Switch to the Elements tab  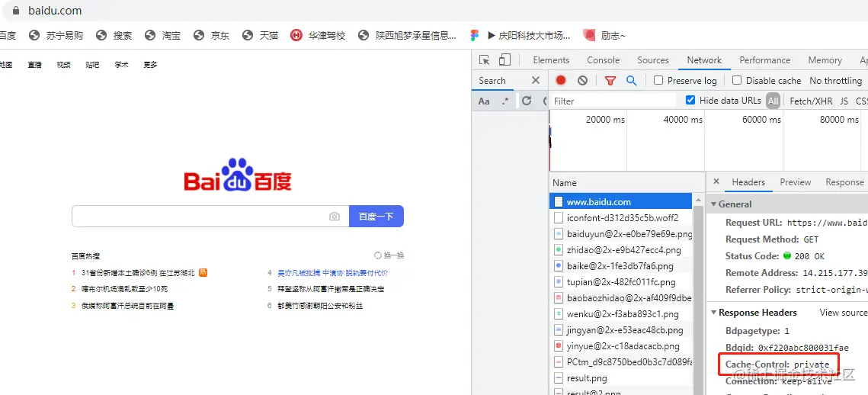point(551,59)
